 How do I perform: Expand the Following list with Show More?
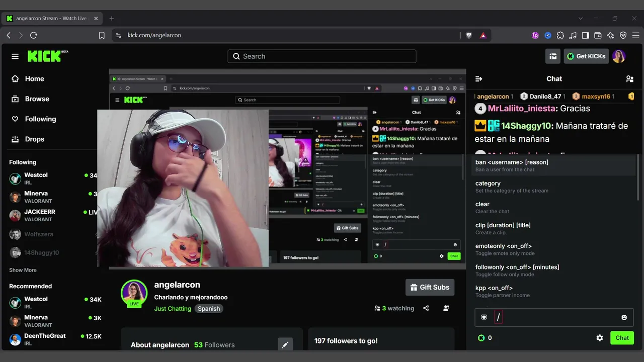click(23, 270)
